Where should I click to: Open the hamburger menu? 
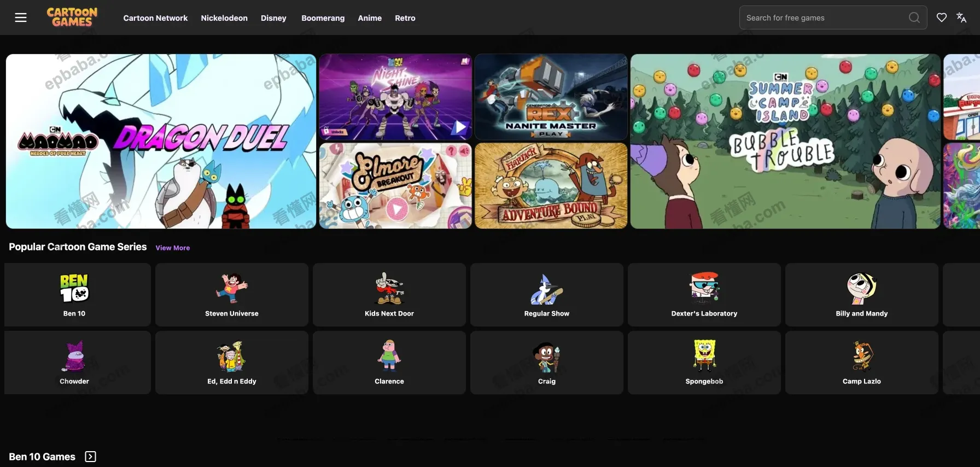click(x=21, y=17)
